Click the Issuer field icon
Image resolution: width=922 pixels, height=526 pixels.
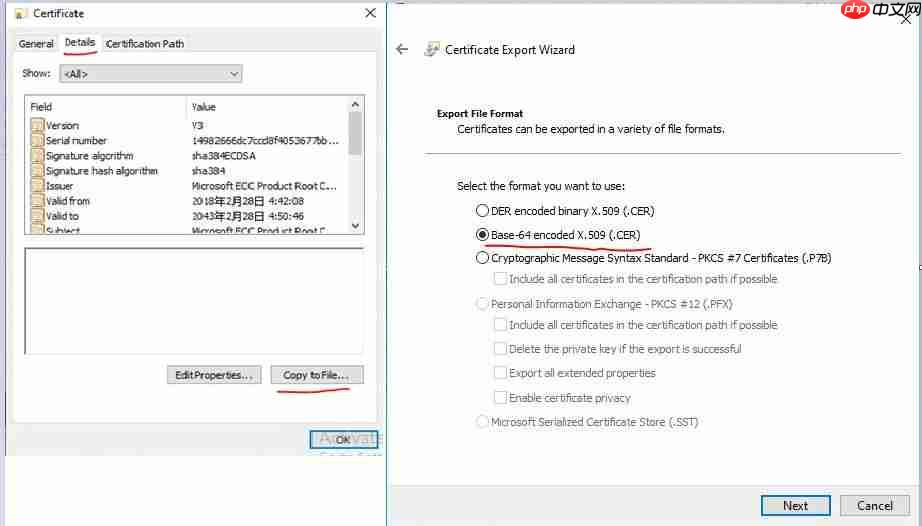click(38, 186)
